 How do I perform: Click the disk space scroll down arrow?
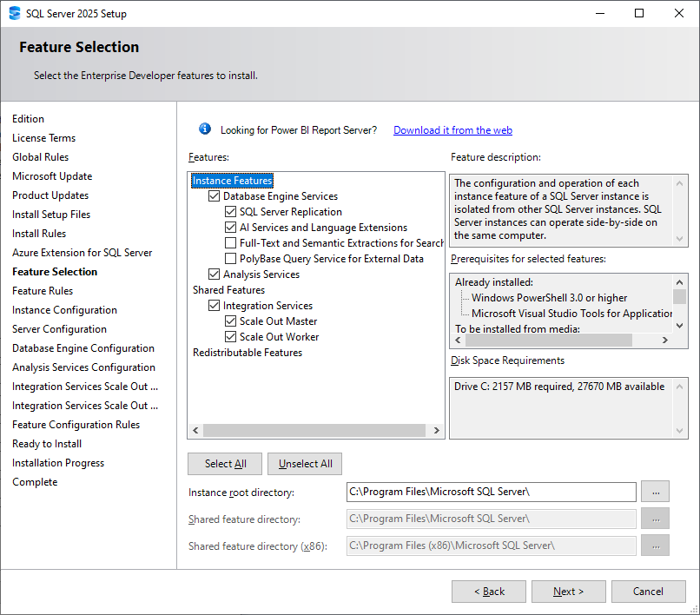click(x=679, y=431)
